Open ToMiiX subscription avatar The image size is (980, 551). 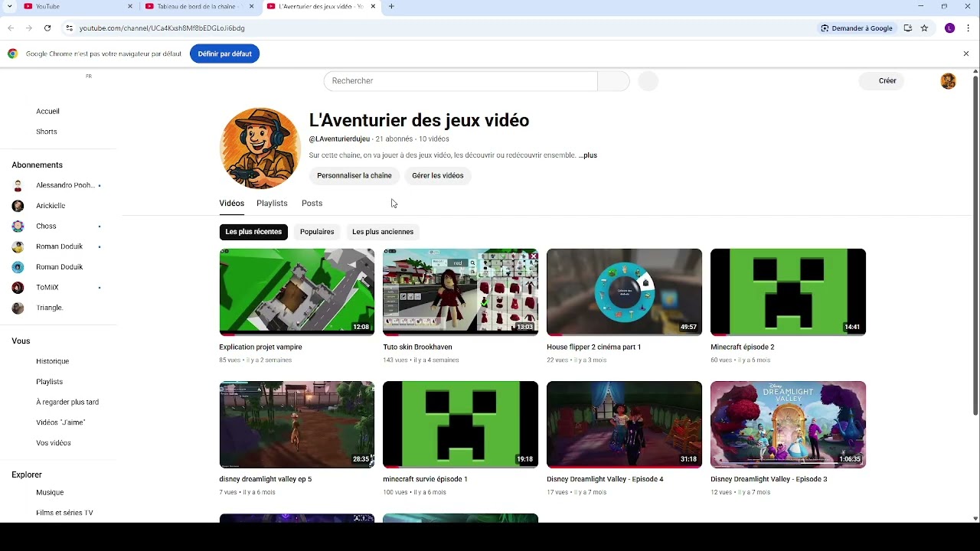(x=18, y=288)
